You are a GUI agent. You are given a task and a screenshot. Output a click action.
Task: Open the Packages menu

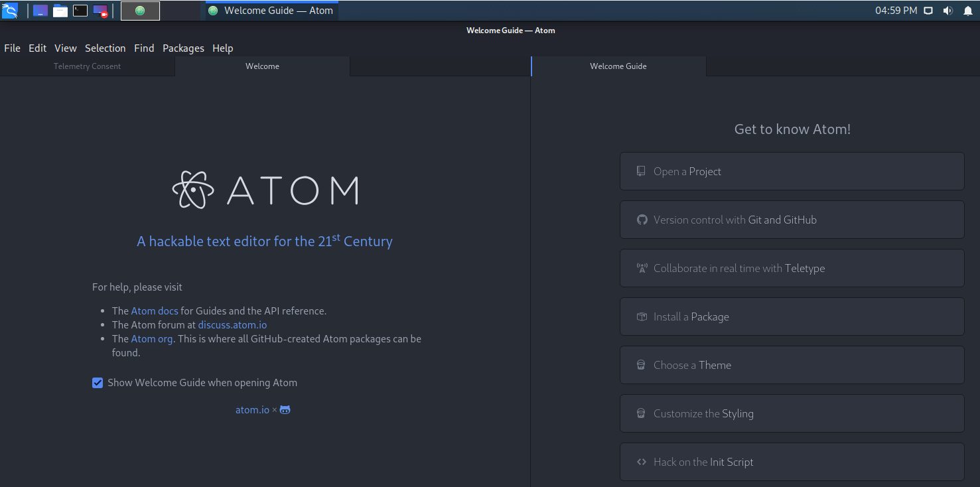[x=183, y=48]
